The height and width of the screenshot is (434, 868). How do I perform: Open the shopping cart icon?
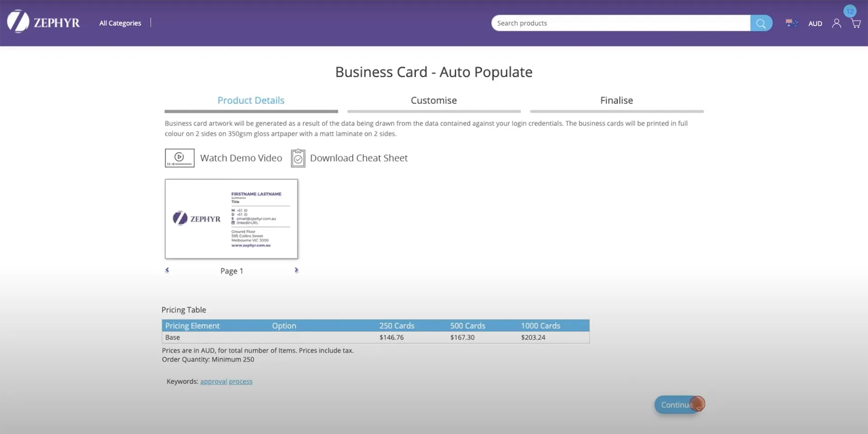tap(856, 23)
